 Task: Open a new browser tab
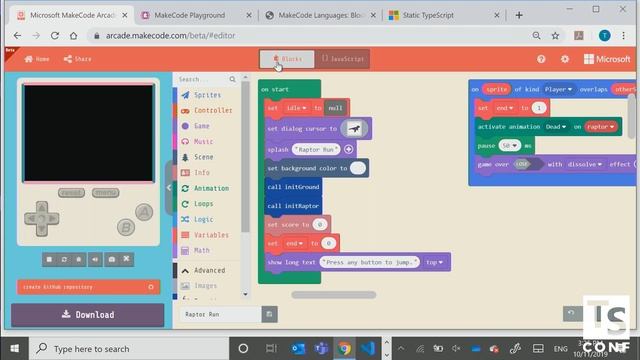coord(519,16)
